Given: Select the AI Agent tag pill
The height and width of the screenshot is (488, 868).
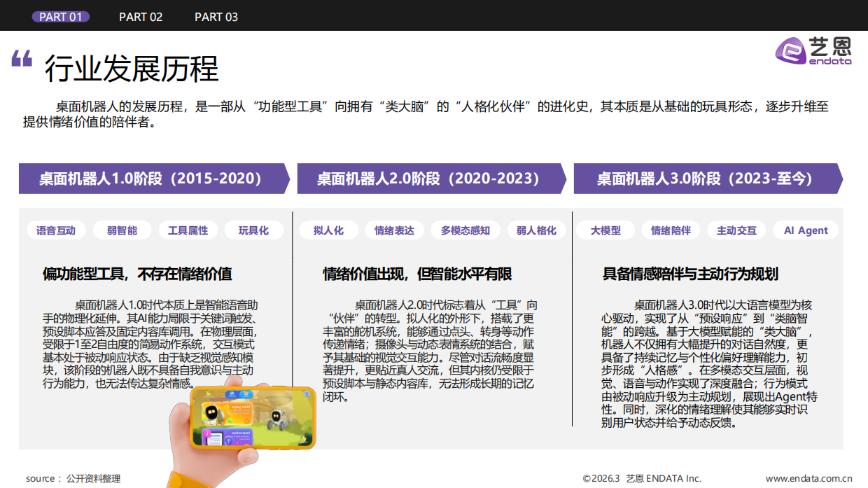Looking at the screenshot, I should [x=806, y=230].
